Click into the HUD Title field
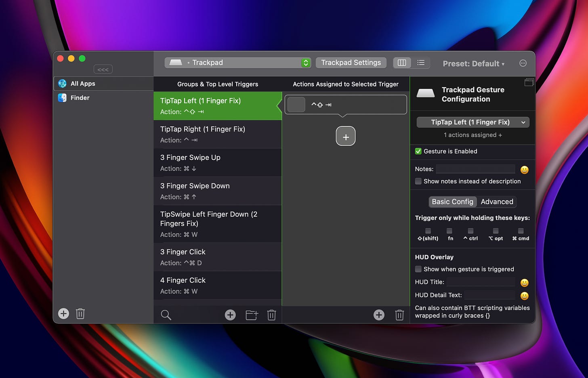Viewport: 588px width, 378px height. pyautogui.click(x=481, y=282)
